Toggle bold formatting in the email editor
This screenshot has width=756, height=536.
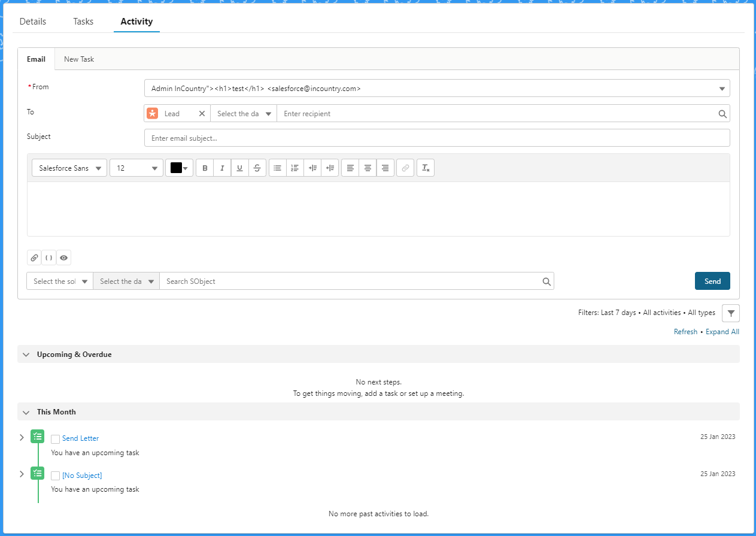pyautogui.click(x=204, y=168)
